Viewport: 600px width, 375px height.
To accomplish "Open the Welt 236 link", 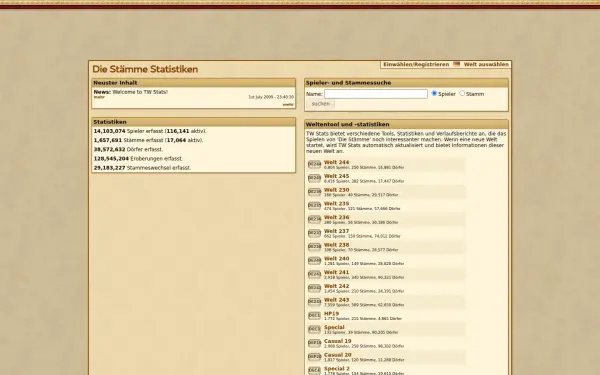I will pyautogui.click(x=336, y=217).
